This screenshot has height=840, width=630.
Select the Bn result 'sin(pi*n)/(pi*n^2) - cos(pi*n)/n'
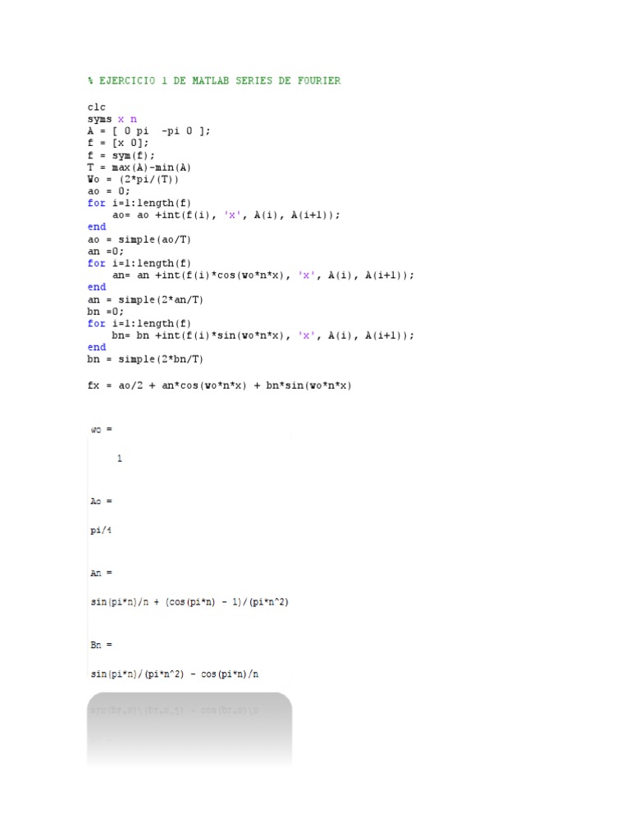point(175,674)
